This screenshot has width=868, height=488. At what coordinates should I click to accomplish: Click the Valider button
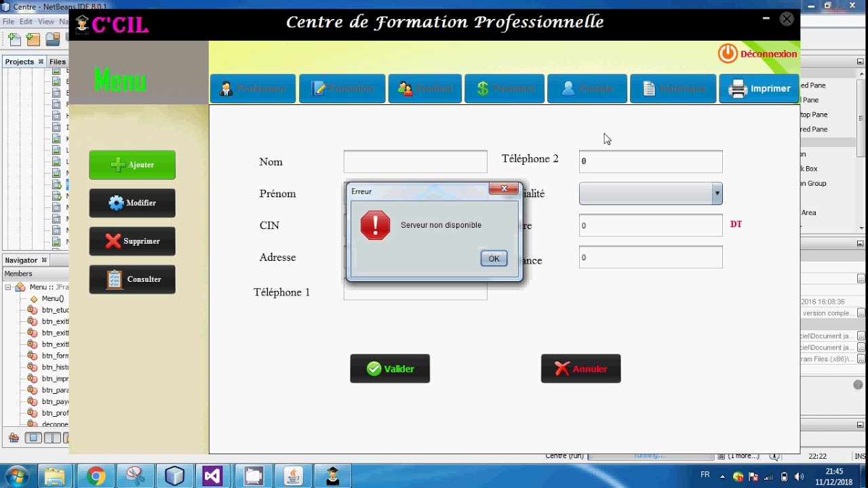click(390, 369)
